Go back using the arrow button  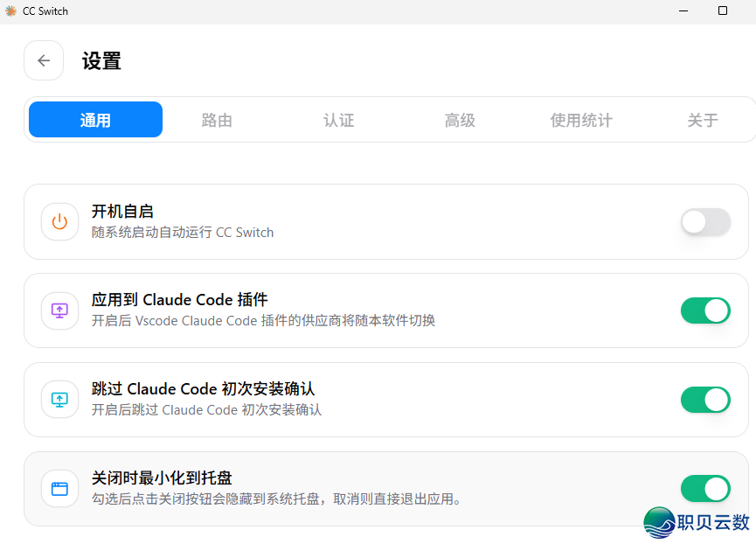(x=44, y=60)
